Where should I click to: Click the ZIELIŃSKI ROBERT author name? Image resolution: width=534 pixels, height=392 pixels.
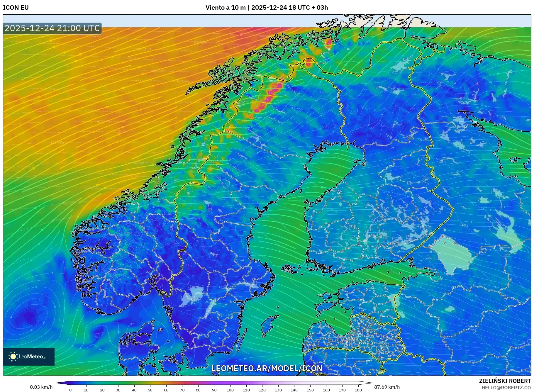pos(505,381)
